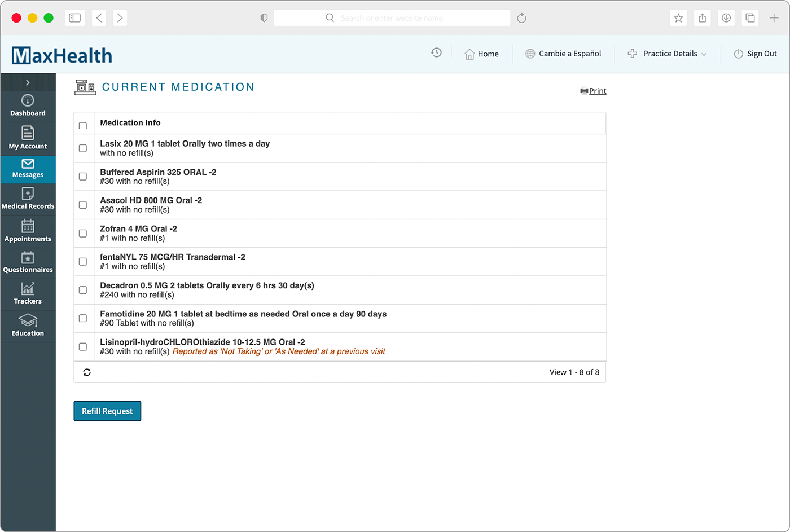Viewport: 790px width, 532px height.
Task: Select My Account in the sidebar
Action: point(28,139)
